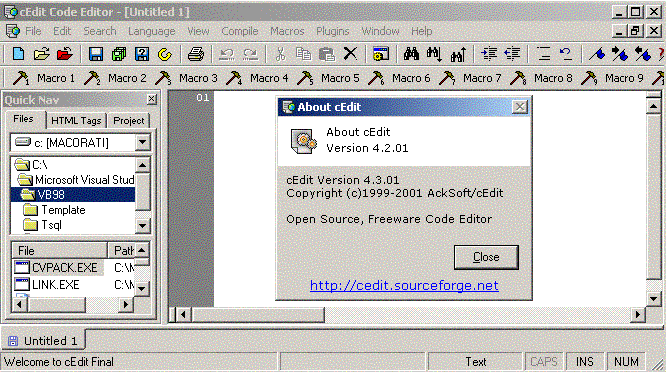
Task: Click the redo arrow toolbar icon
Action: [x=250, y=54]
